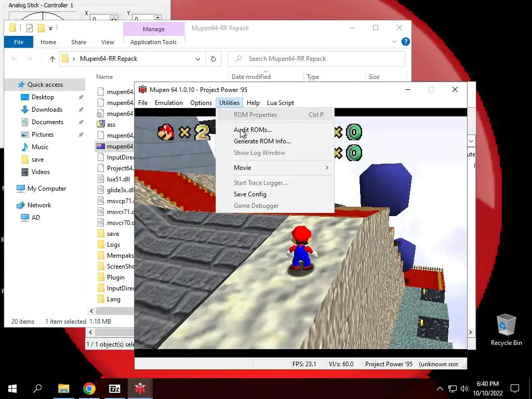Open Desktop in navigation pane
The width and height of the screenshot is (532, 399).
pos(43,97)
